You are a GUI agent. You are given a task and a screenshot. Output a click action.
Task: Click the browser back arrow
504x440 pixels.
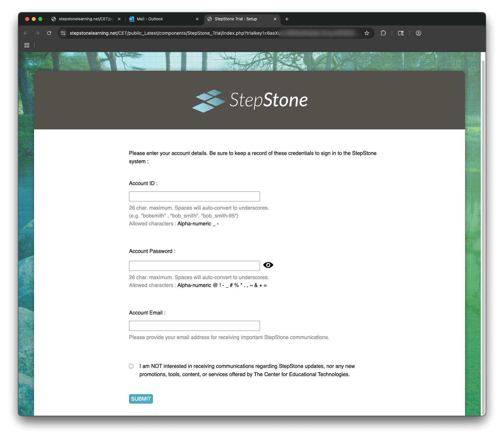click(x=26, y=33)
